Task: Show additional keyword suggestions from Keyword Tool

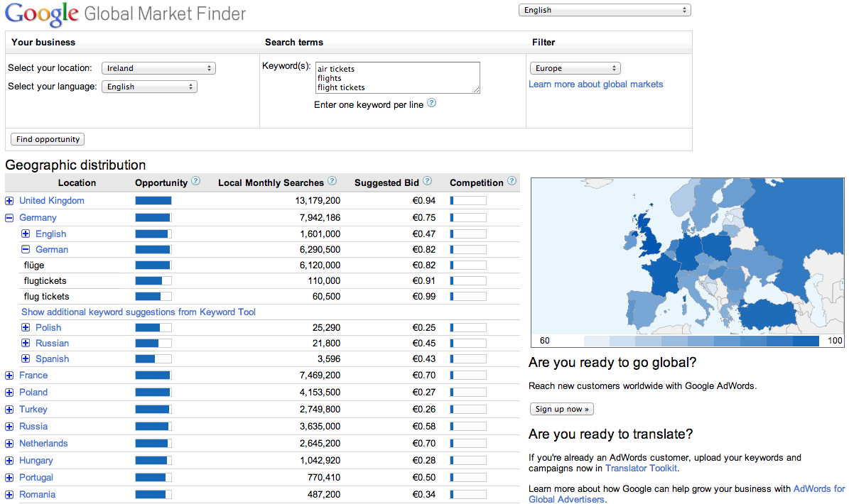Action: pos(138,312)
